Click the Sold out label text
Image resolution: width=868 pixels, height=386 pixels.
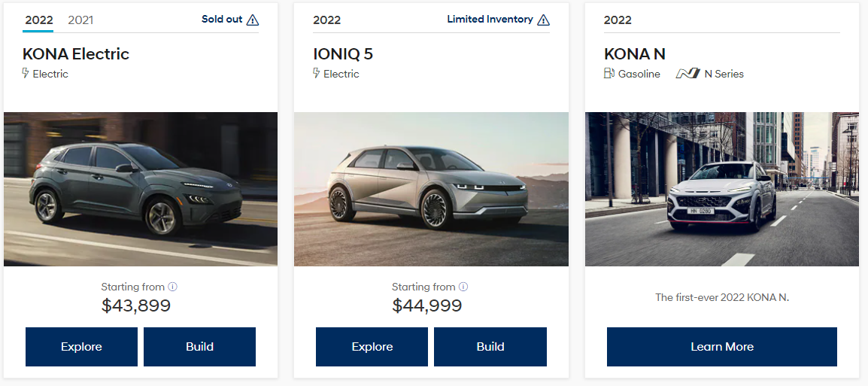[x=222, y=20]
